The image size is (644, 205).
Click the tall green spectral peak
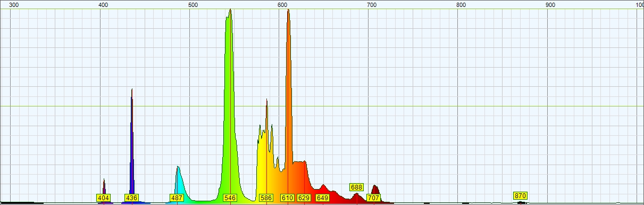[x=230, y=106]
